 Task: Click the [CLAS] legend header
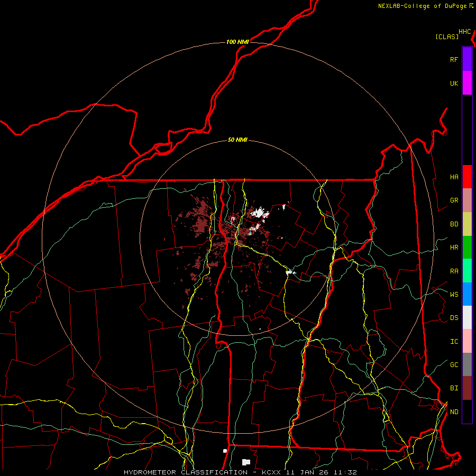[x=447, y=36]
